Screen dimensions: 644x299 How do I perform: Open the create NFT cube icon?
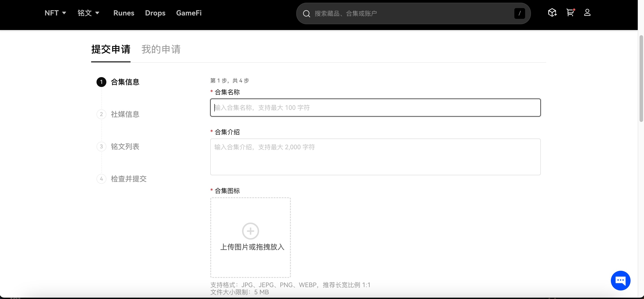point(552,13)
